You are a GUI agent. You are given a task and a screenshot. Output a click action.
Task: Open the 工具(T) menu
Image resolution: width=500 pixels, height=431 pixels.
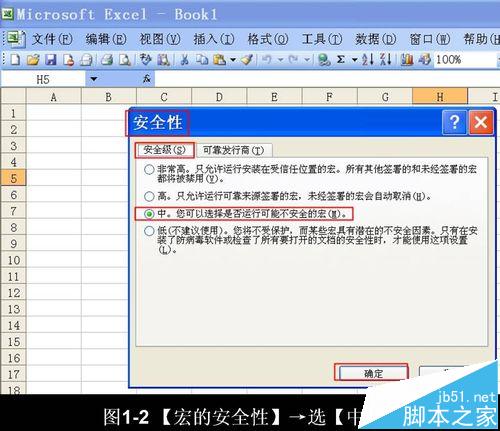(322, 39)
